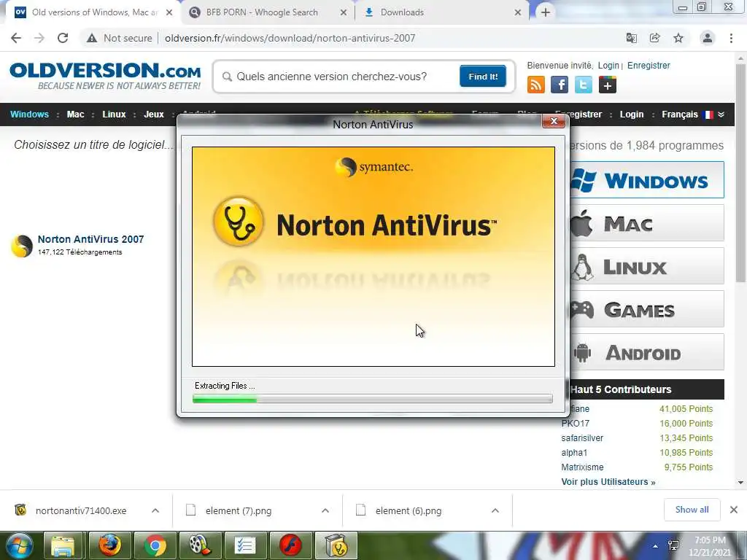Open the Chrome profile avatar
This screenshot has height=560, width=747.
[x=708, y=38]
